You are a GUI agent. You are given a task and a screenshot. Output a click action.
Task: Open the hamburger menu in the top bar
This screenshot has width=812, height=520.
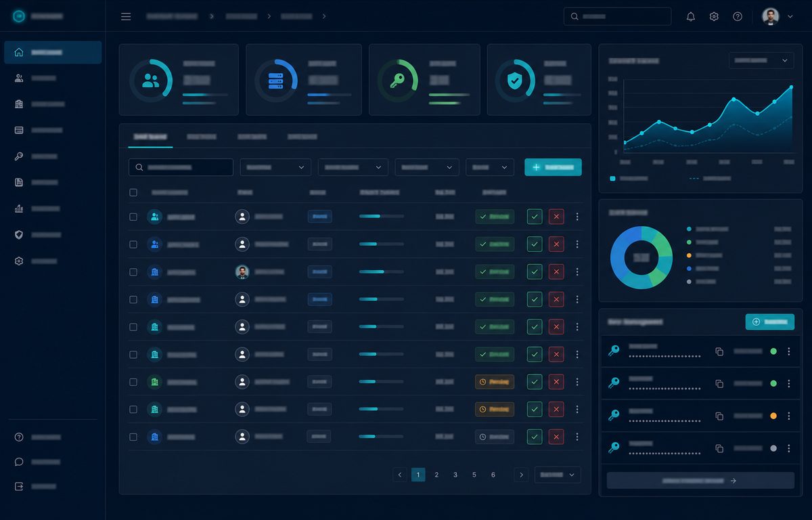126,16
